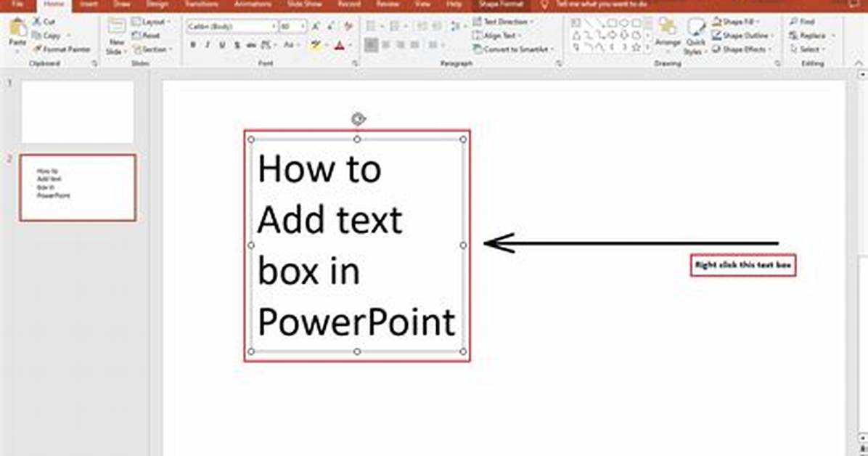Clear all text formatting
The image size is (868, 456).
tap(348, 26)
